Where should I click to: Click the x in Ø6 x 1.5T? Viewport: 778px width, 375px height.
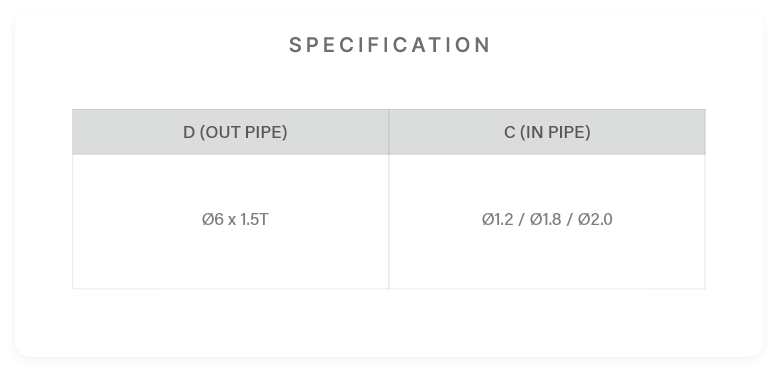click(x=232, y=221)
